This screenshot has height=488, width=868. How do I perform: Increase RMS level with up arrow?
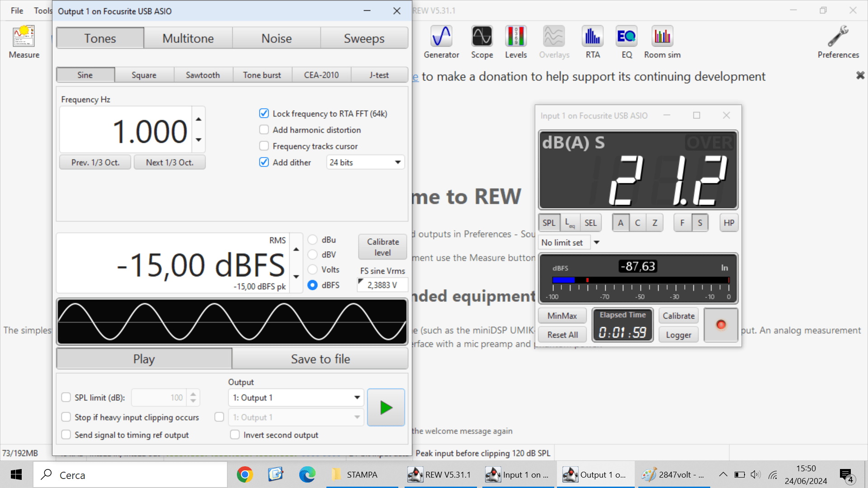coord(296,249)
